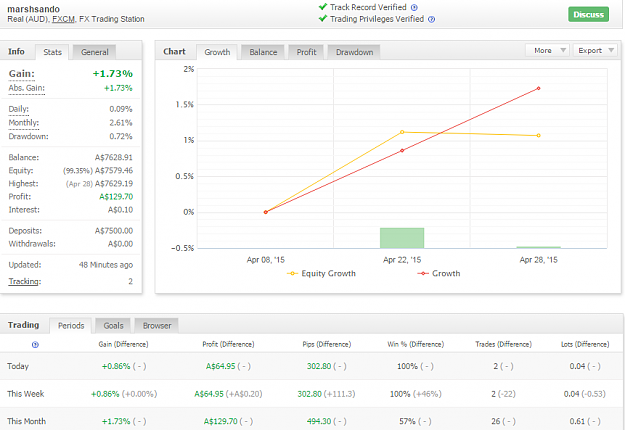Click the Win % (Difference) column header
625x430 pixels.
tap(416, 344)
